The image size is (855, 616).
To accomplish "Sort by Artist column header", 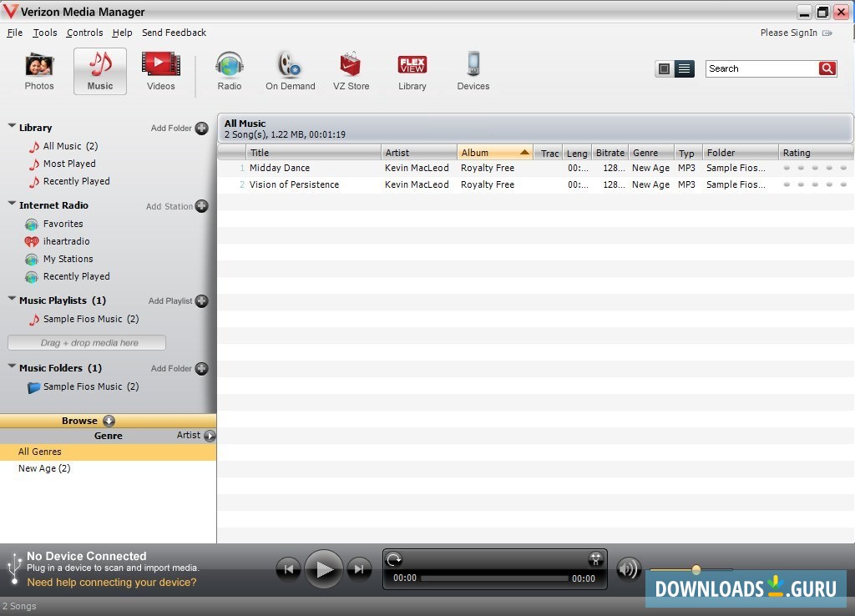I will point(419,153).
